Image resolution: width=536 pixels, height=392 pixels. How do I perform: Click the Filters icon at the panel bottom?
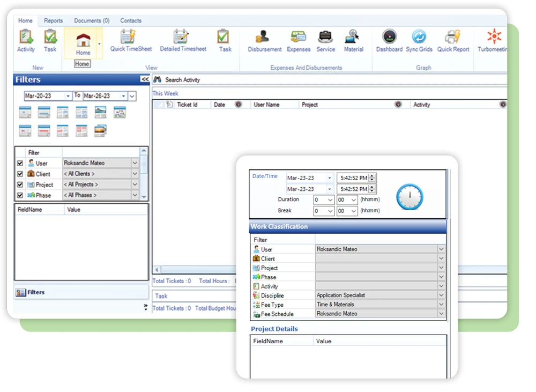tap(20, 292)
